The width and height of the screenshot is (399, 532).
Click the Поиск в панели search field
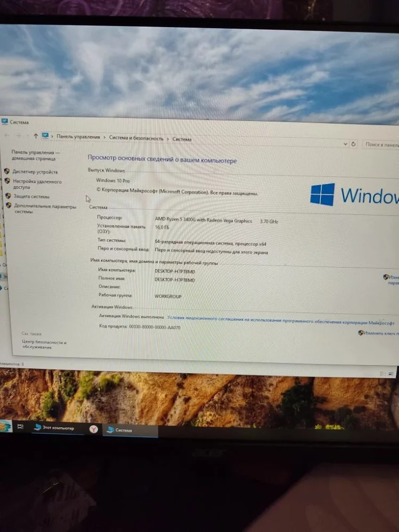[381, 145]
